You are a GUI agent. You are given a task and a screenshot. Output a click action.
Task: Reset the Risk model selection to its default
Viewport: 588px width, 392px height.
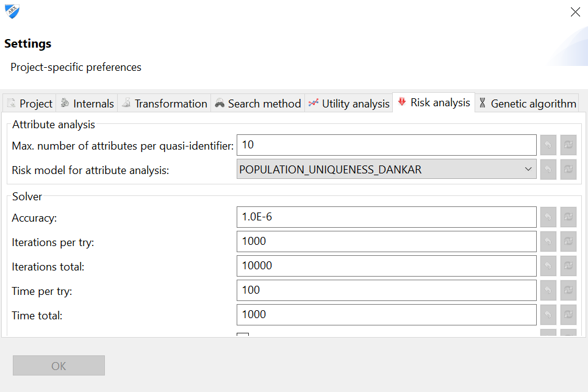coord(568,169)
